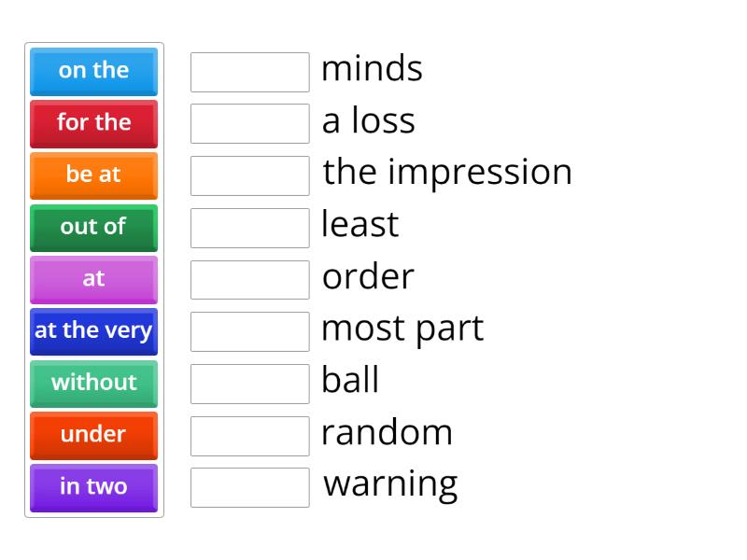Click the box before 'the impression'
Image resolution: width=747 pixels, height=560 pixels.
pos(249,175)
